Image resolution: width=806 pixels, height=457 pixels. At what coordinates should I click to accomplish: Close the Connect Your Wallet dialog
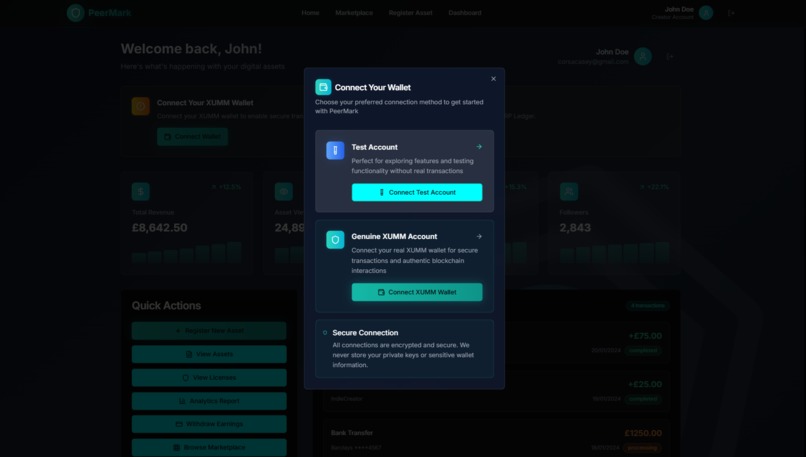pos(493,79)
